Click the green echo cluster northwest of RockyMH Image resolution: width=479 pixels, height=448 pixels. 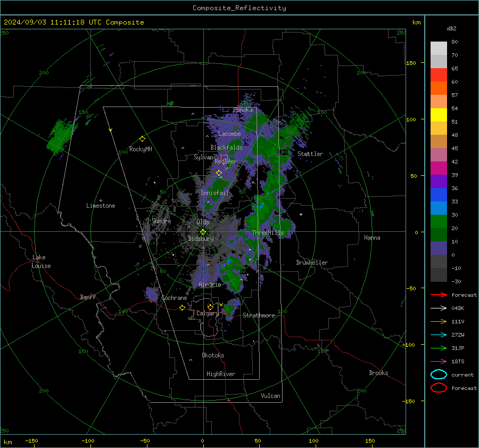point(61,137)
